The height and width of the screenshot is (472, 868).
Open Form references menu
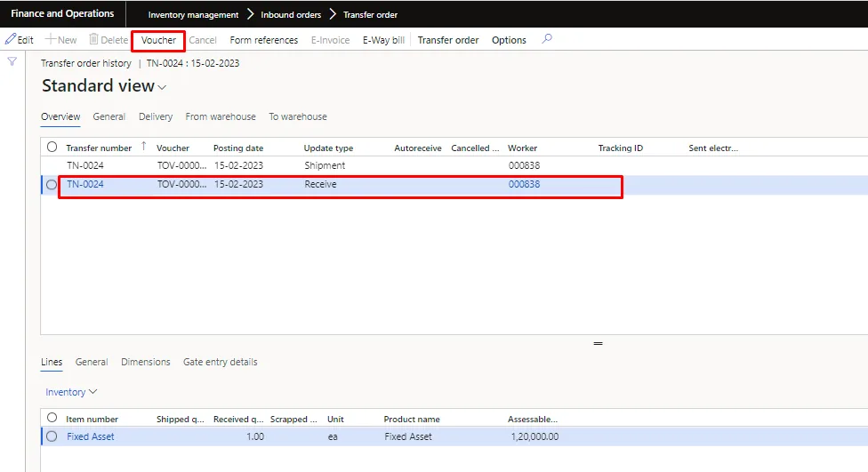click(x=263, y=40)
